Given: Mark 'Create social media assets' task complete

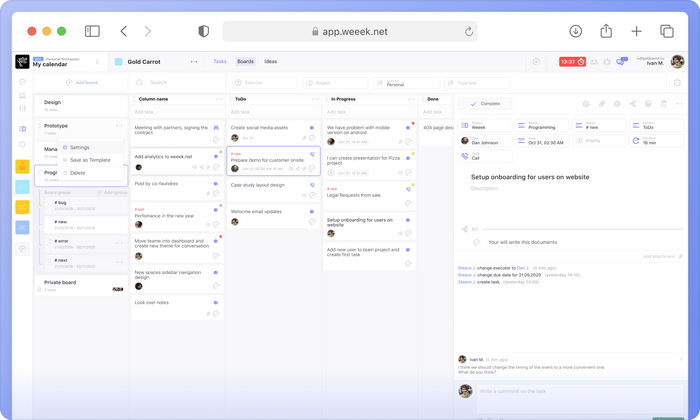Looking at the screenshot, I should tap(312, 138).
